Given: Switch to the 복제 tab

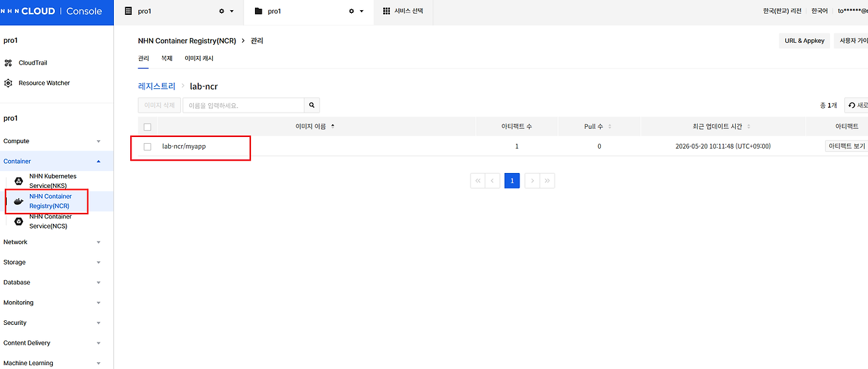Looking at the screenshot, I should coord(167,59).
